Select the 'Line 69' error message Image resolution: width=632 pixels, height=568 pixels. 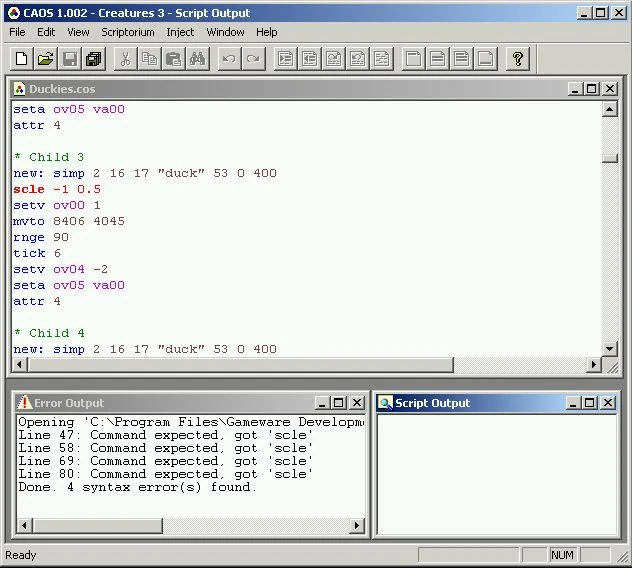(x=165, y=461)
